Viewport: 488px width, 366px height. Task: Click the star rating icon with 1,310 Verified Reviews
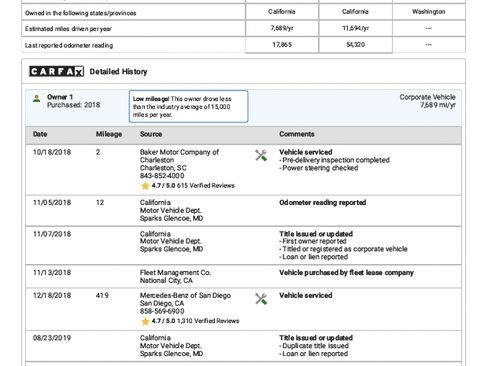(x=145, y=321)
